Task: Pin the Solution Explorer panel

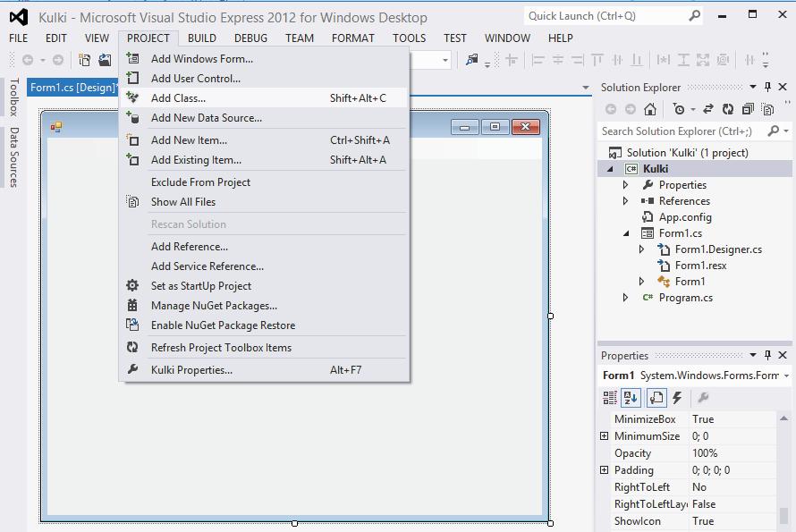Action: (x=767, y=87)
